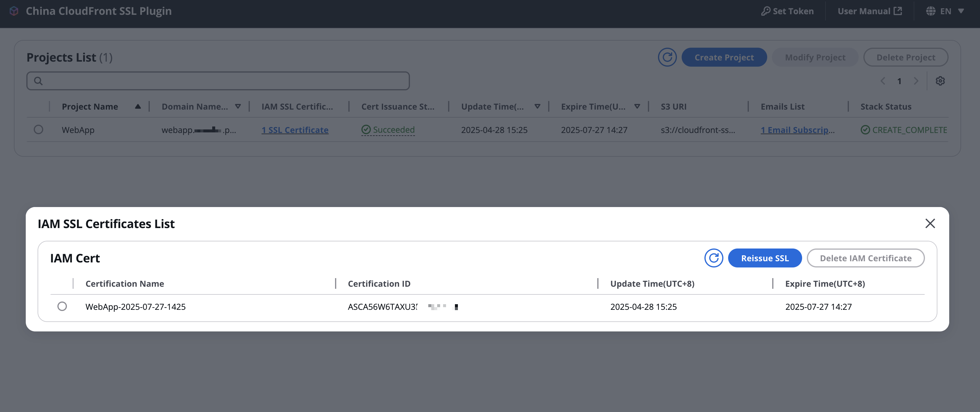The height and width of the screenshot is (412, 980).
Task: Click the search magnifier icon
Action: [38, 81]
